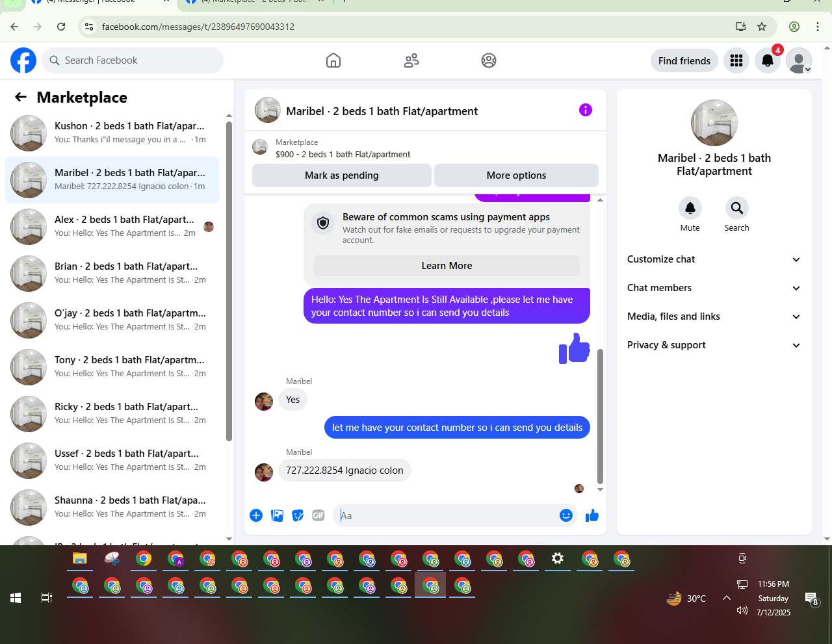Click the browser address bar URL
Screen dimensions: 832x644
[x=198, y=27]
